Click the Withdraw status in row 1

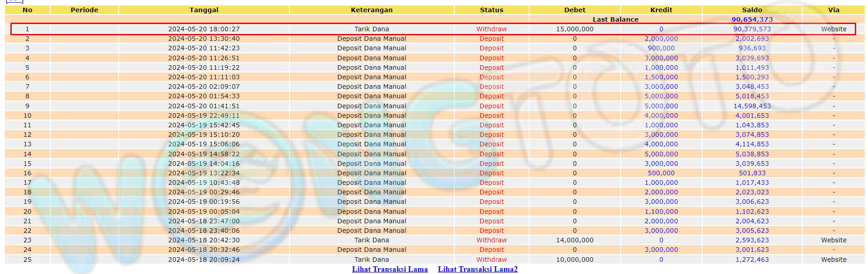(x=492, y=29)
